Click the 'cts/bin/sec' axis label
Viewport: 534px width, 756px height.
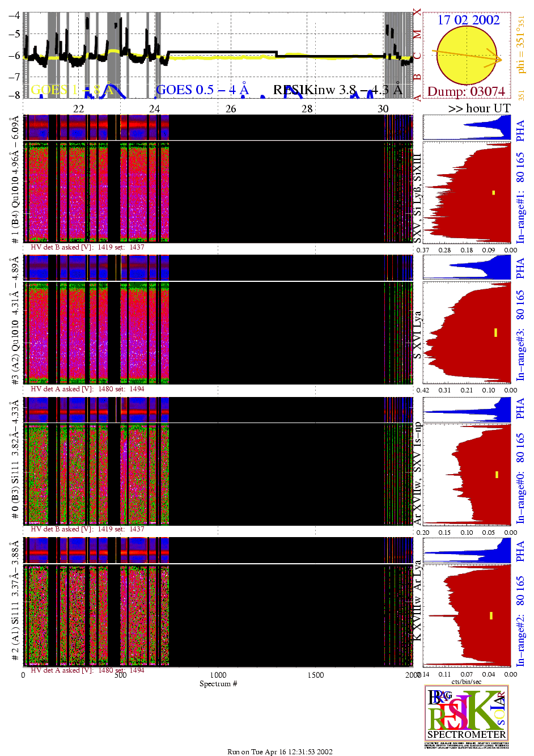pos(467,681)
